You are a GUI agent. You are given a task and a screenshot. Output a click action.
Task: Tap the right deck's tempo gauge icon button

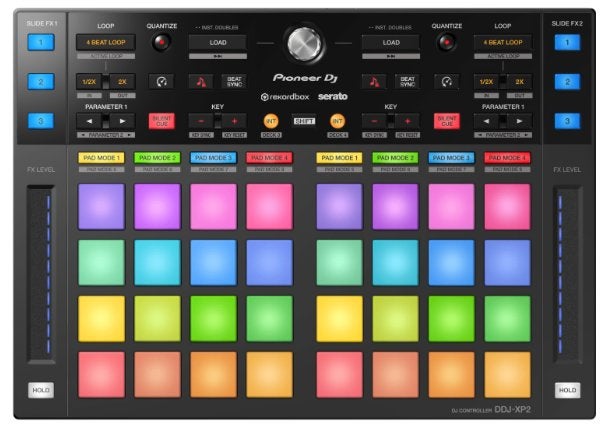click(446, 82)
